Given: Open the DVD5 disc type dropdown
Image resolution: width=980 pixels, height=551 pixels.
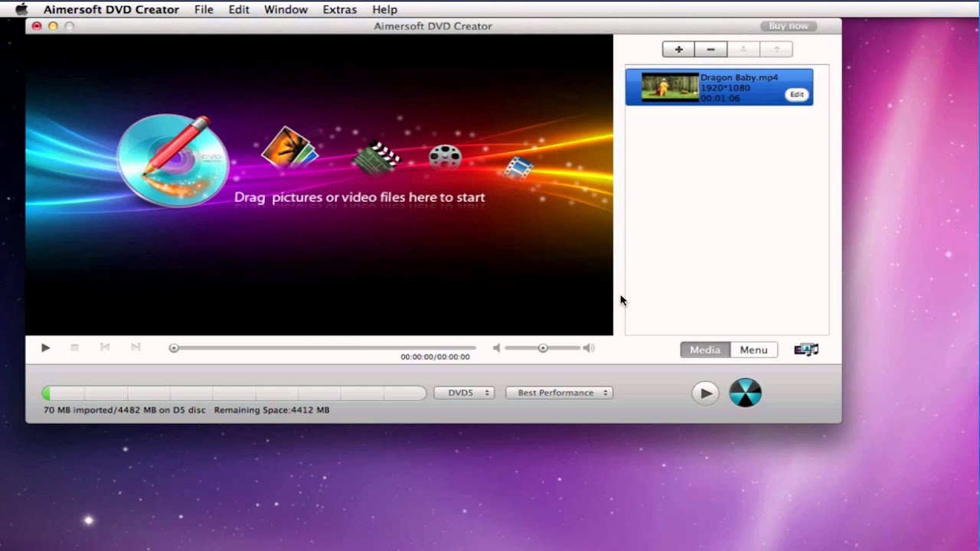Looking at the screenshot, I should click(464, 393).
